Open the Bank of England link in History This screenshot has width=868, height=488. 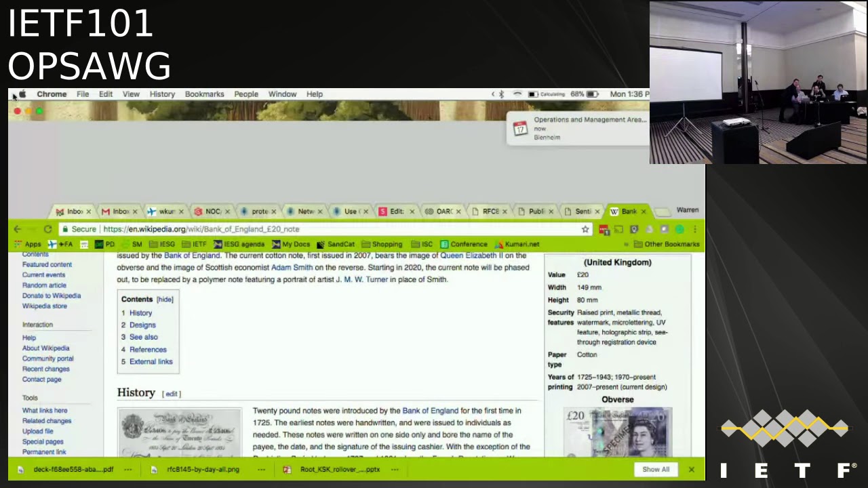point(430,411)
